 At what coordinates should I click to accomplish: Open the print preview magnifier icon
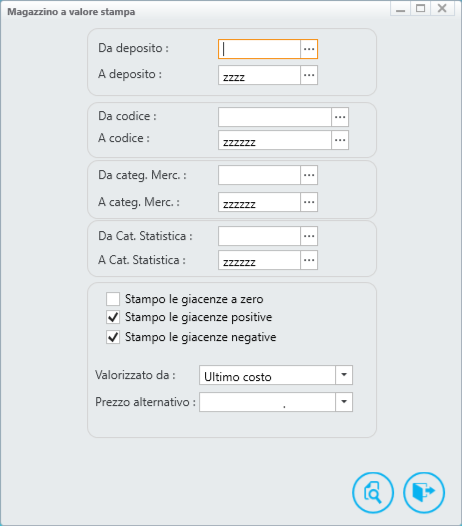pos(373,492)
